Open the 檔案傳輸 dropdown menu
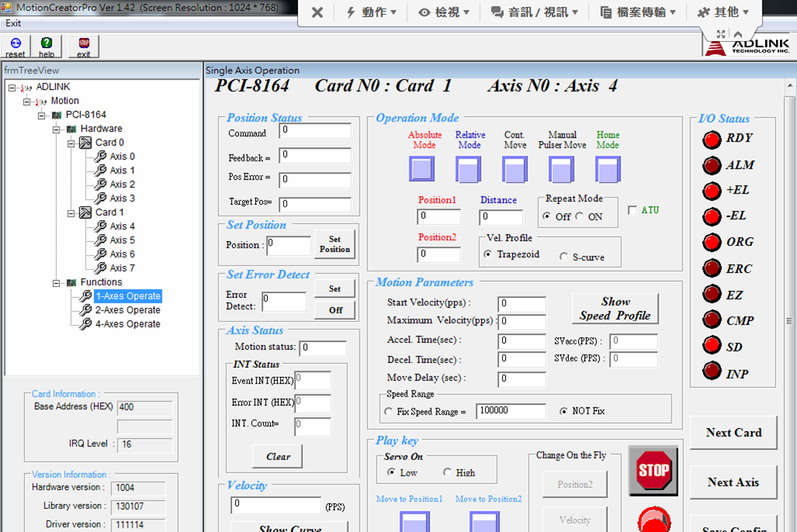The width and height of the screenshot is (797, 532). [x=637, y=12]
